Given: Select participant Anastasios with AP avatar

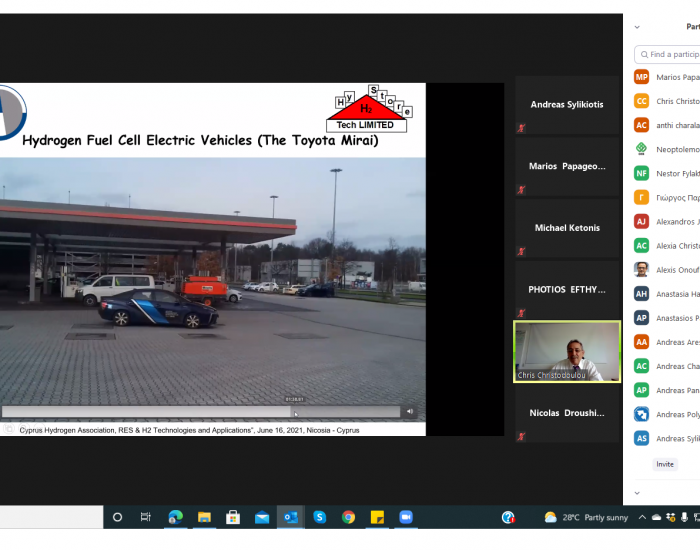Looking at the screenshot, I should coord(667,318).
